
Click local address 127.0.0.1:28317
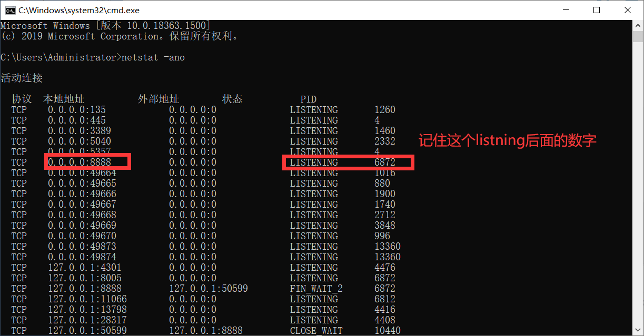point(87,320)
